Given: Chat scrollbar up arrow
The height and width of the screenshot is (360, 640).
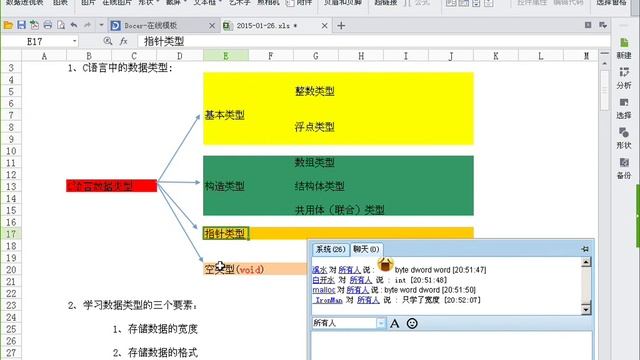Looking at the screenshot, I should point(586,262).
